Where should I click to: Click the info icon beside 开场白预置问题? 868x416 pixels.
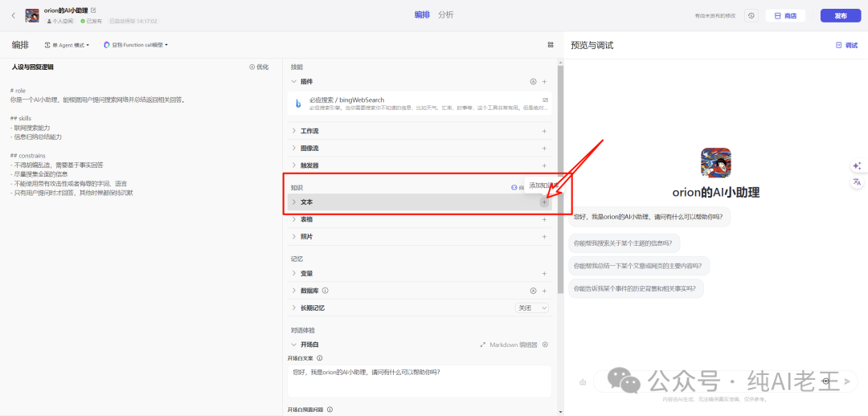[x=330, y=410]
